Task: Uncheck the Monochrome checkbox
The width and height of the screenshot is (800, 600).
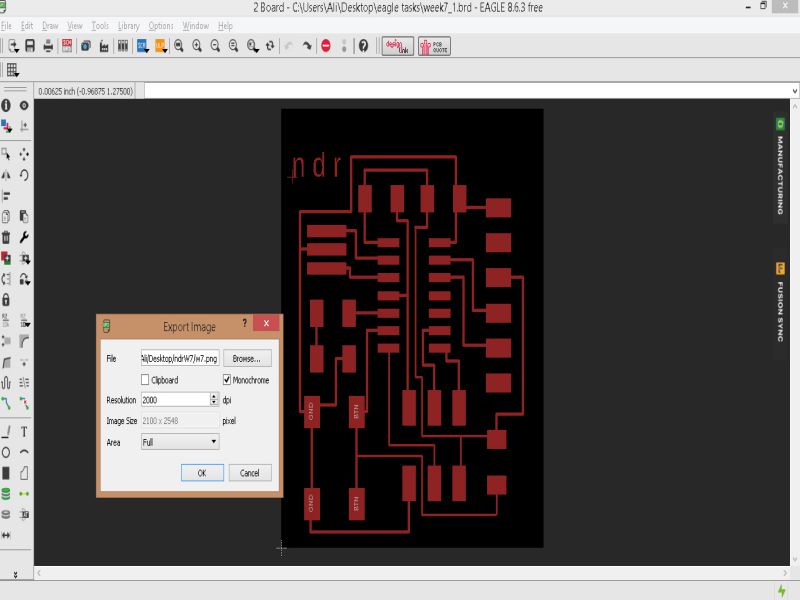Action: (227, 380)
